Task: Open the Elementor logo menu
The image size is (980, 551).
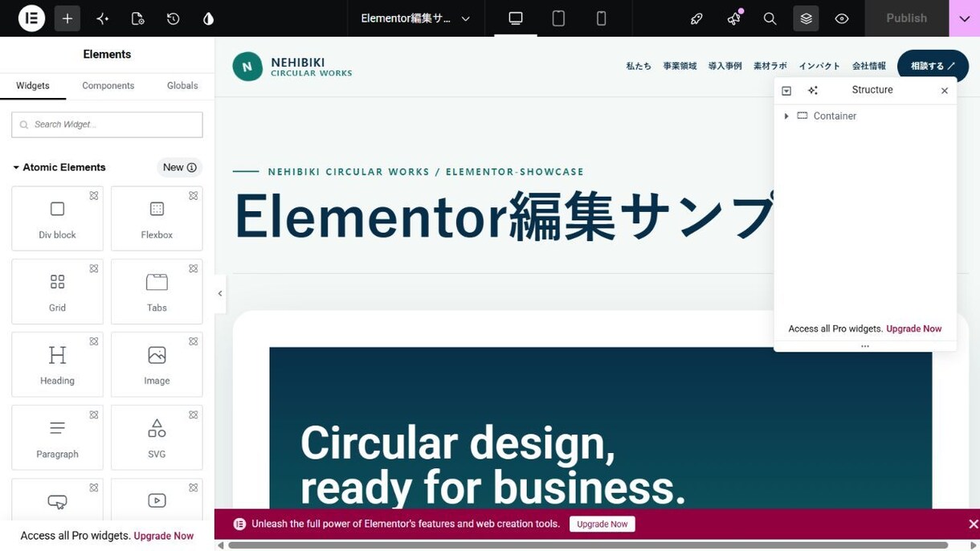Action: coord(31,18)
